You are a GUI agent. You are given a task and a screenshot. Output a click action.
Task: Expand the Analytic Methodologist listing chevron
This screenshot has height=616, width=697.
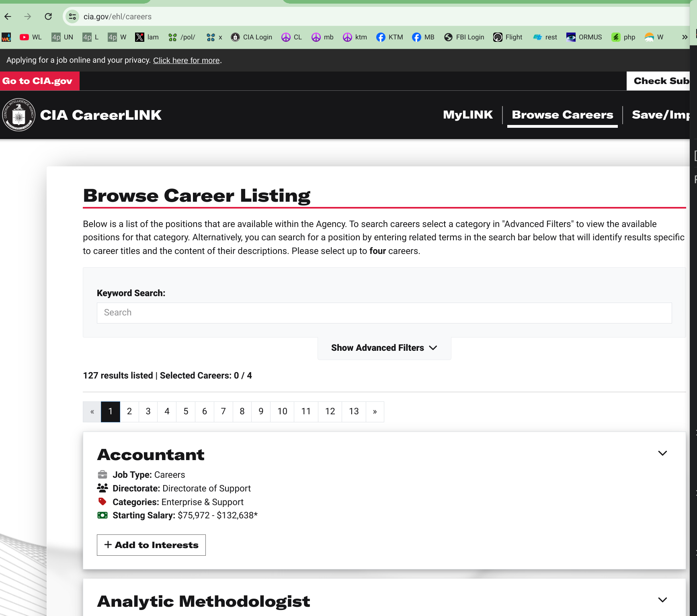click(662, 600)
